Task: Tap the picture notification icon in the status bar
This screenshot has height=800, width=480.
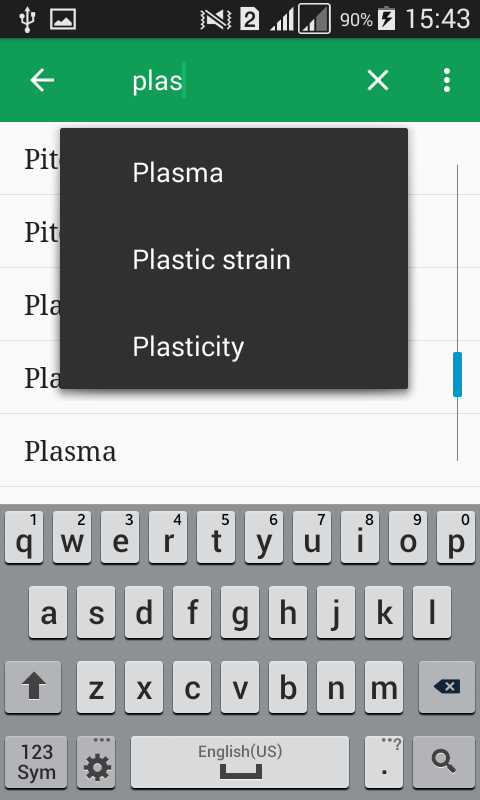Action: tap(63, 19)
